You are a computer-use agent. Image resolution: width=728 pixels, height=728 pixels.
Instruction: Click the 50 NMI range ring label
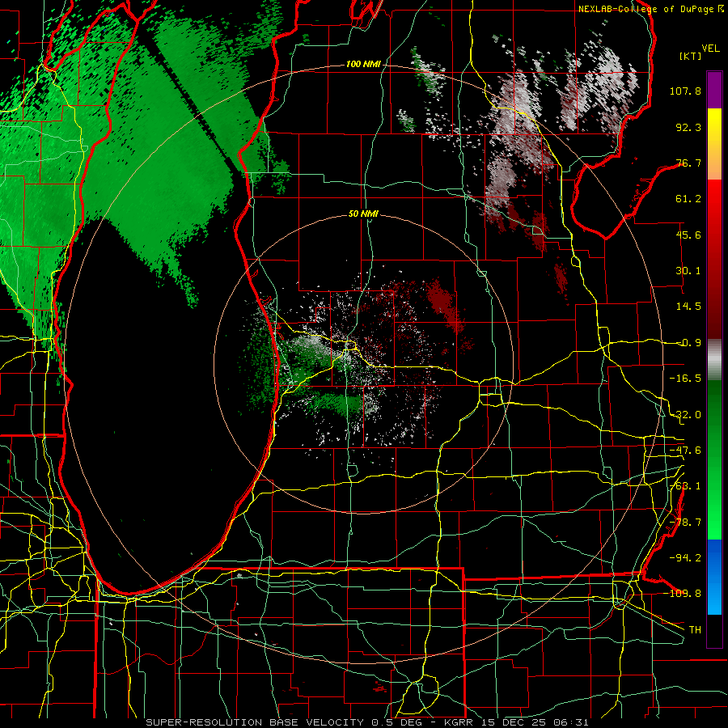click(363, 214)
